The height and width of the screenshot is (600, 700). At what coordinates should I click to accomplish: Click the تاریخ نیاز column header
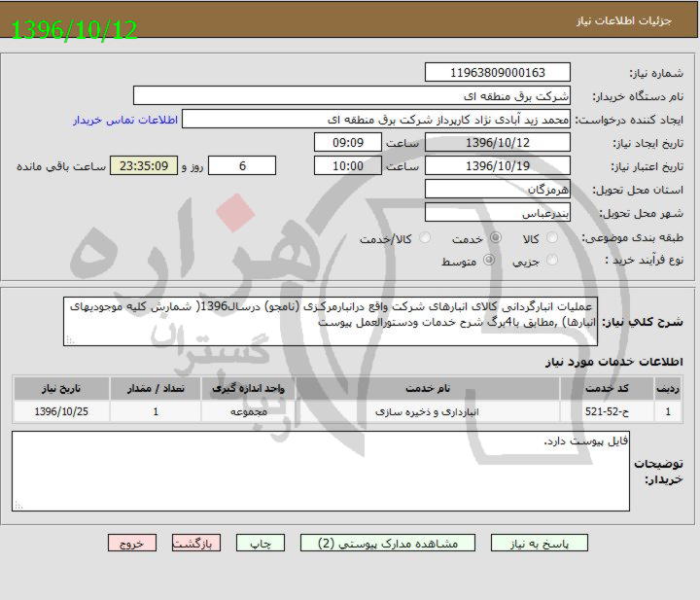pyautogui.click(x=61, y=388)
